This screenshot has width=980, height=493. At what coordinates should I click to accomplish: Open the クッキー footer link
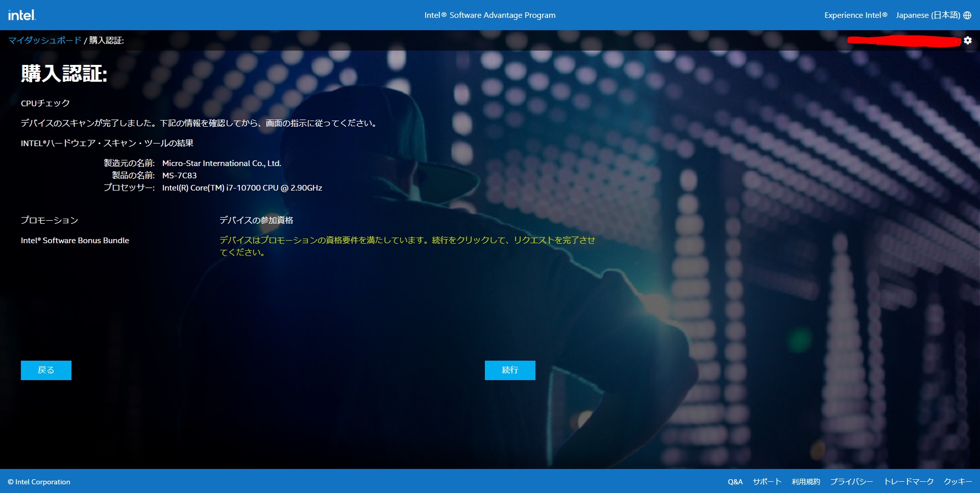[958, 482]
